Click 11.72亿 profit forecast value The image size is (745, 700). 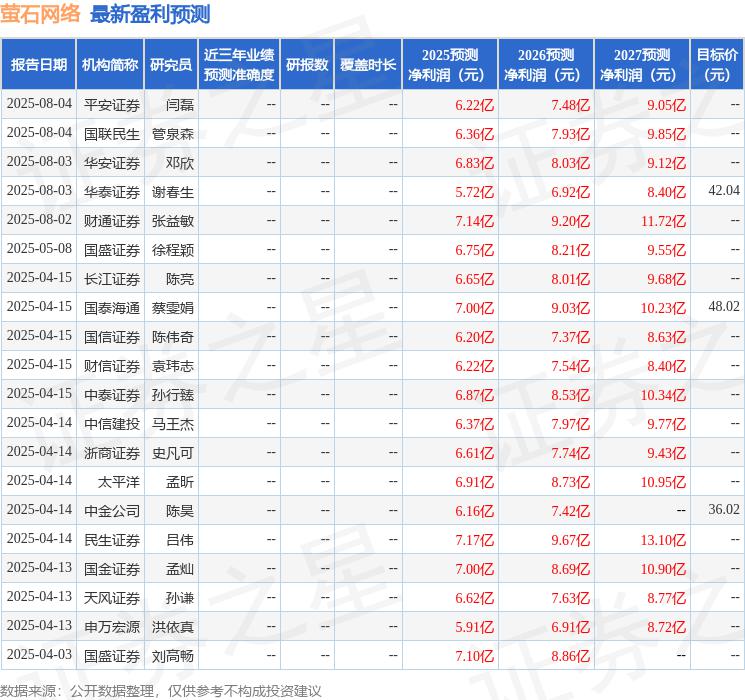pyautogui.click(x=663, y=221)
